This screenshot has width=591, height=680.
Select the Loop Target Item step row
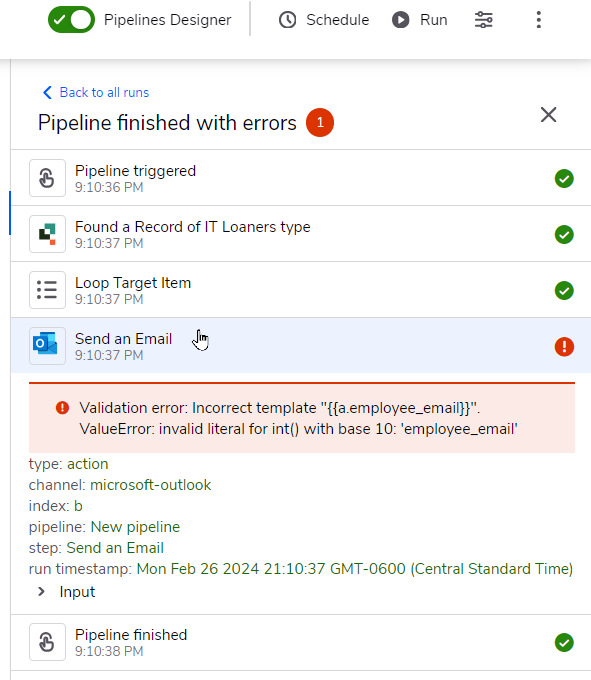[301, 290]
